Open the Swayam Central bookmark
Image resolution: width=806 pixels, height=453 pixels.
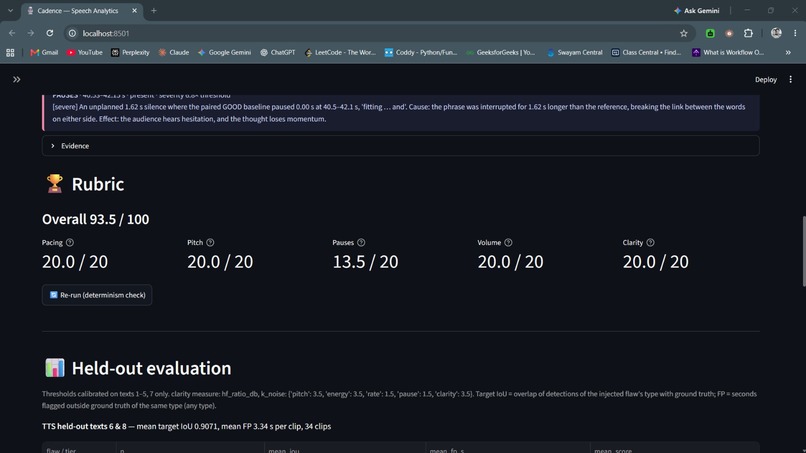pos(575,52)
